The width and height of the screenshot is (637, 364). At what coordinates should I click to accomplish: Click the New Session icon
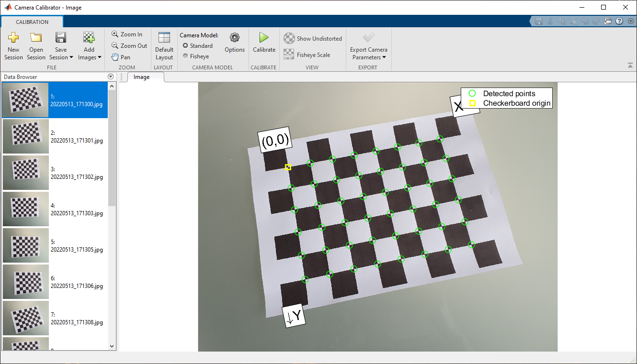click(13, 38)
